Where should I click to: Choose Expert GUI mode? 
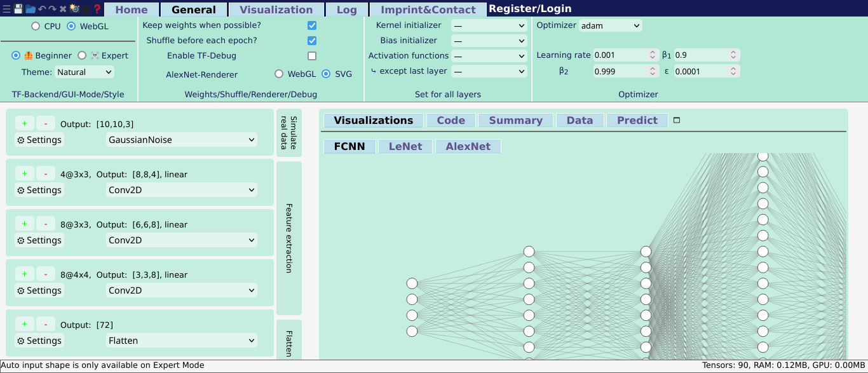82,55
